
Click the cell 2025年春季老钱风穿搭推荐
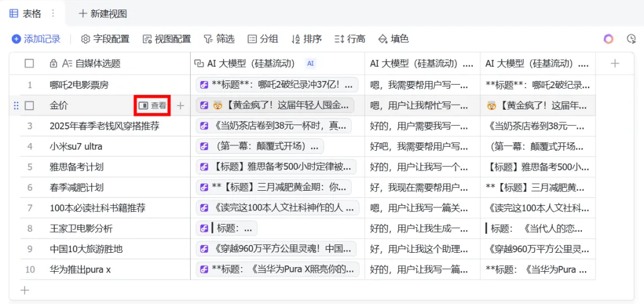point(104,126)
